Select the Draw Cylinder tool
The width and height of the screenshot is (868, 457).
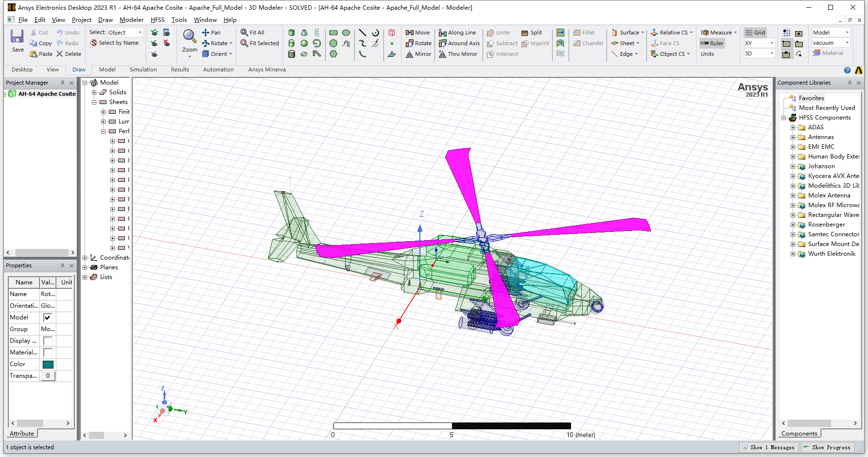292,43
